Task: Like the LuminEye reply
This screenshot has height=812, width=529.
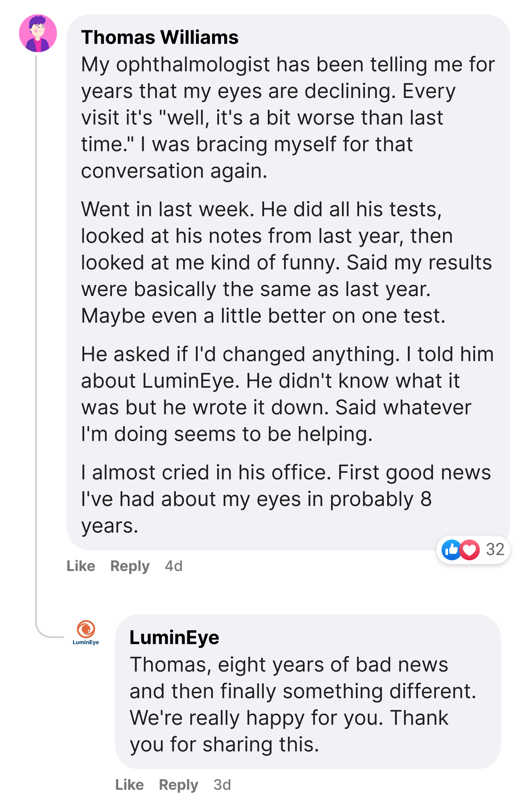Action: tap(129, 785)
